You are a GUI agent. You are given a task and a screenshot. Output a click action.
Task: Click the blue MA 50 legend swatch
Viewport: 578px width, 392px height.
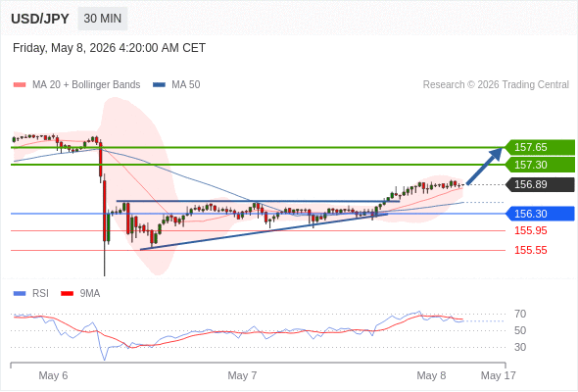(159, 85)
